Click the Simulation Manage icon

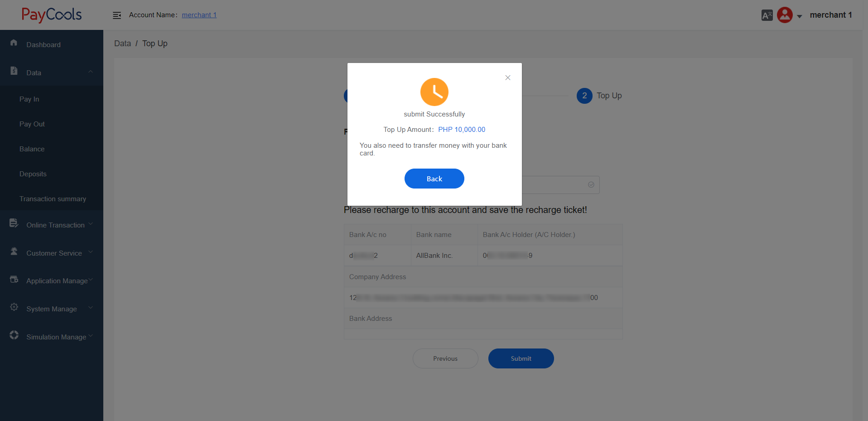[x=14, y=335]
